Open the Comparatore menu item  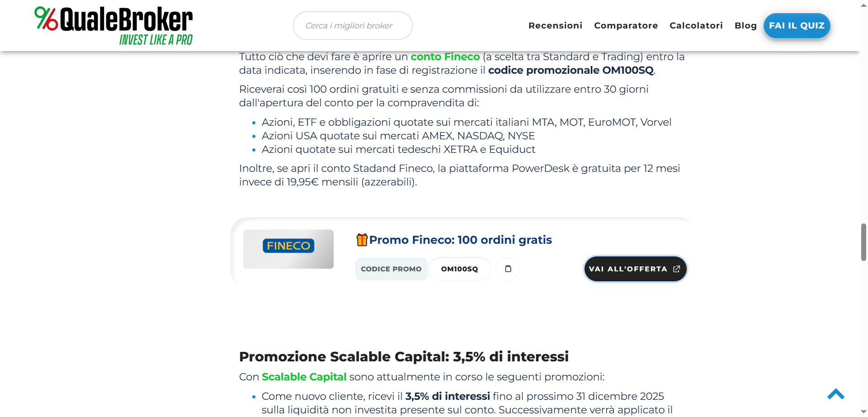pyautogui.click(x=626, y=26)
